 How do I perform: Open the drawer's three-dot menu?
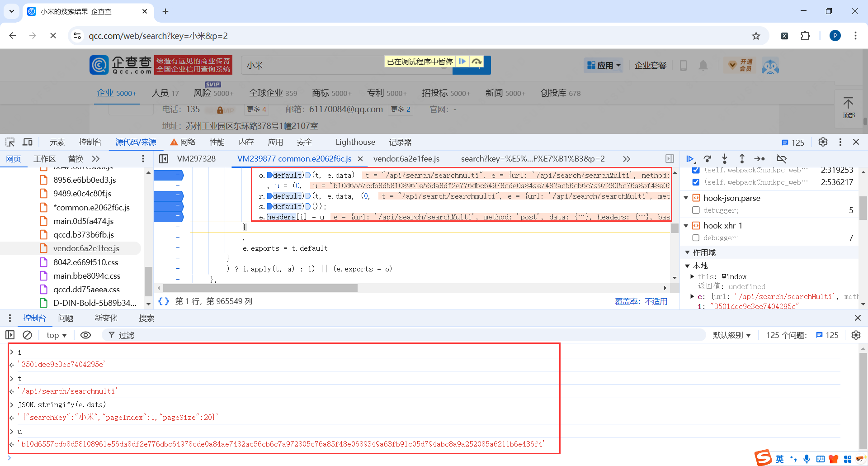[x=10, y=318]
